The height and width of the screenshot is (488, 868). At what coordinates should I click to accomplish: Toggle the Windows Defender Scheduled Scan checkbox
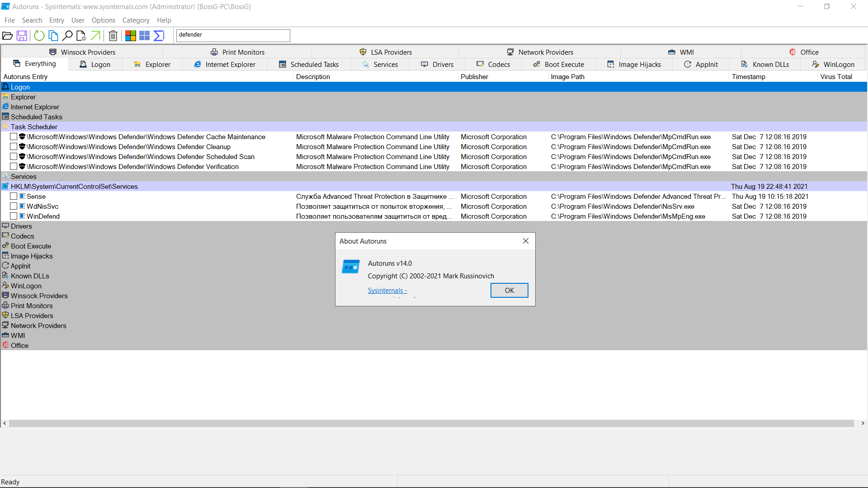14,156
